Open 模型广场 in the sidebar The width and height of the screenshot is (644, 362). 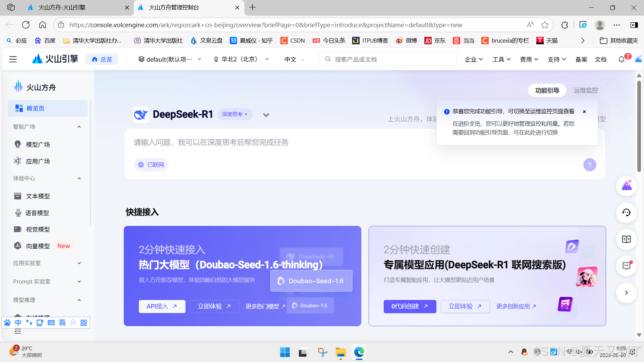point(38,144)
